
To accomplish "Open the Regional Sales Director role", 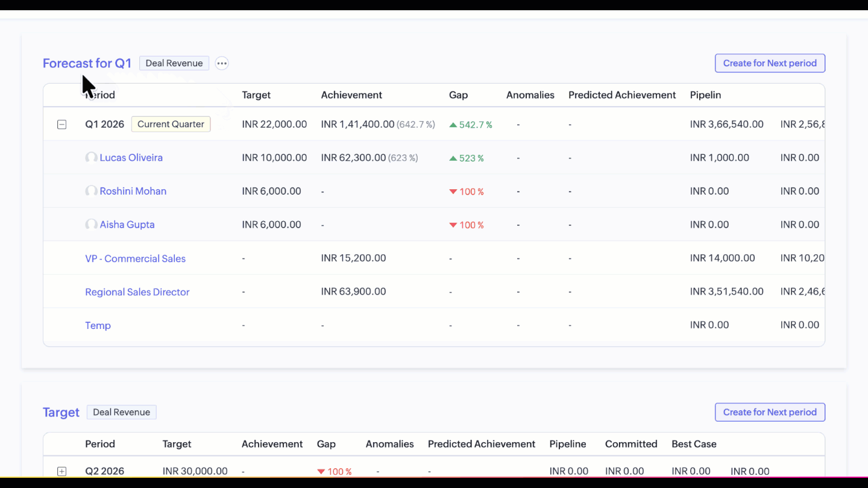I will pos(137,292).
